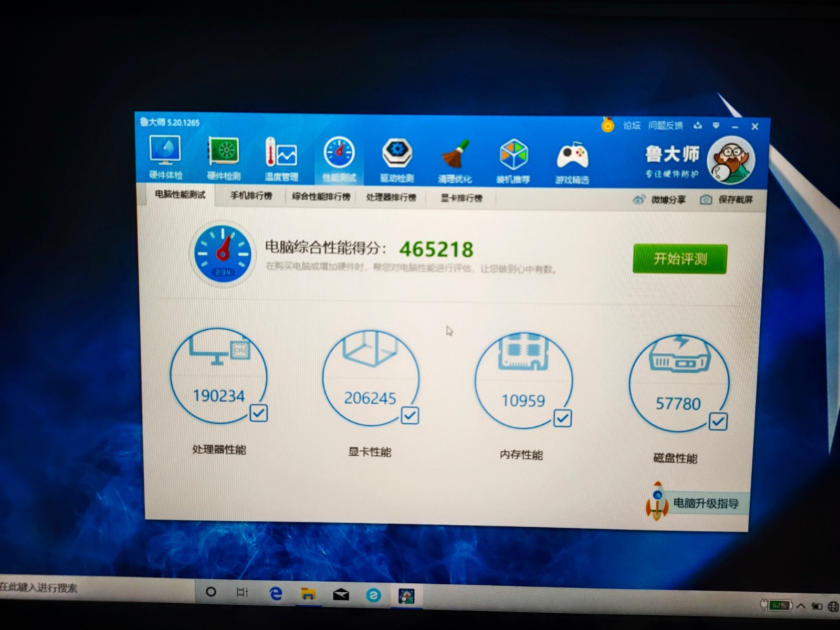
Task: Open the 论坛 forum link
Action: point(632,125)
